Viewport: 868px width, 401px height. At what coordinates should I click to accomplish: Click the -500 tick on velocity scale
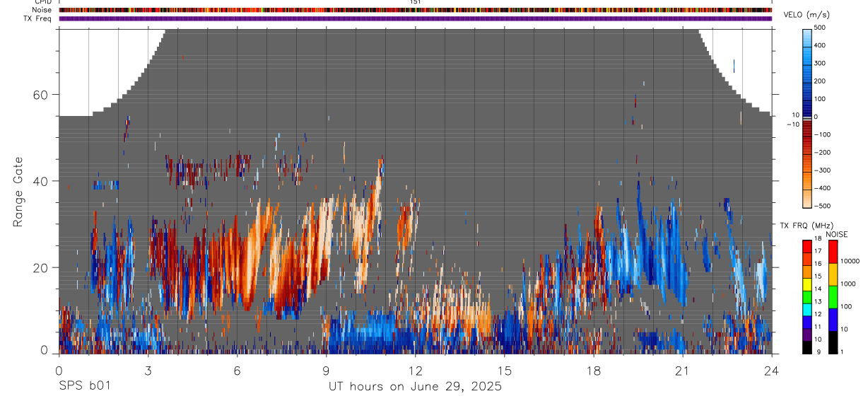click(823, 206)
